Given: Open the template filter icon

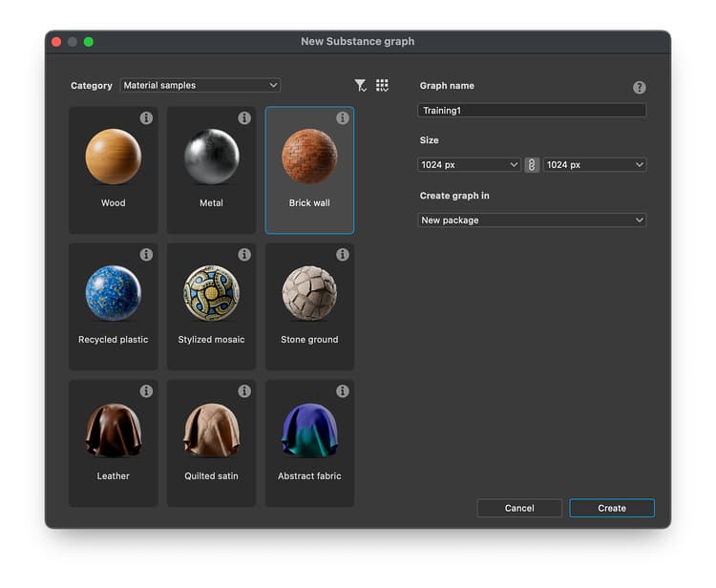Looking at the screenshot, I should point(360,85).
